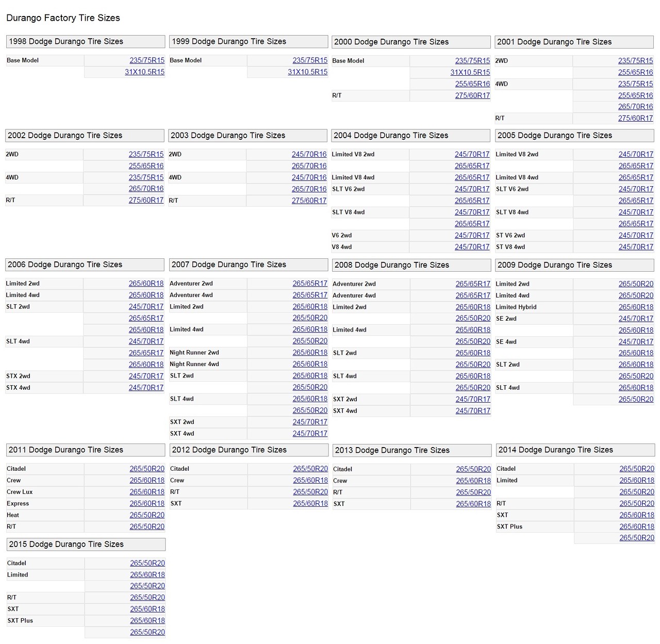This screenshot has width=660, height=644.
Task: Click 265/60R18 for 2012 Crew
Action: click(310, 481)
